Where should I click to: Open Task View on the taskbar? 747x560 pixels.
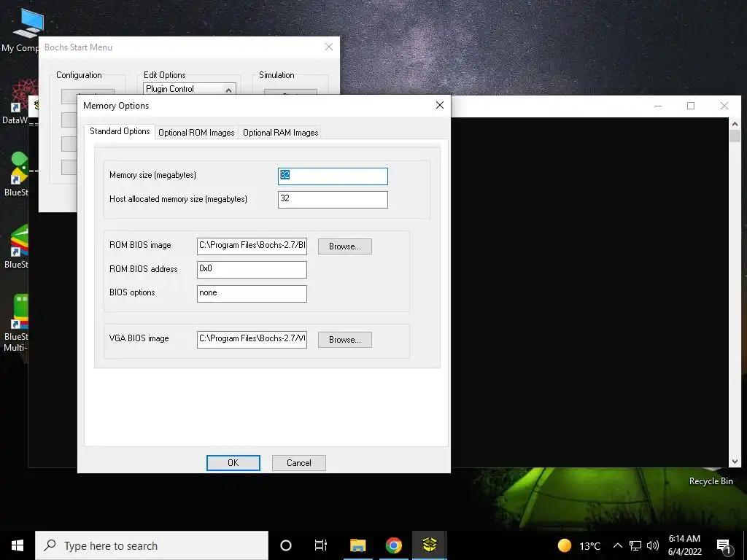[321, 545]
